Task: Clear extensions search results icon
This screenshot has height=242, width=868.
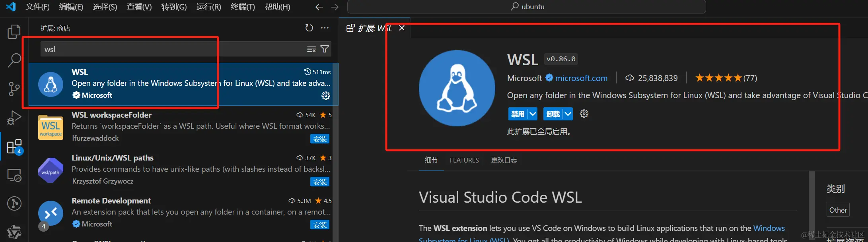Action: click(311, 49)
